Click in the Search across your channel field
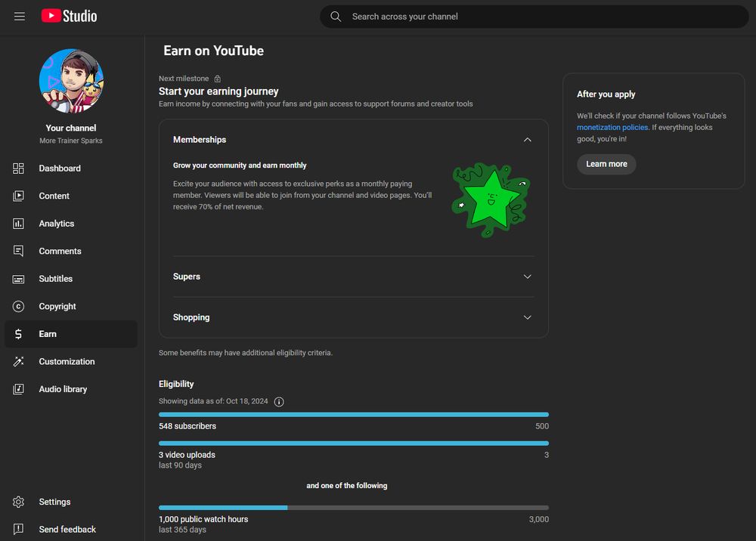756x541 pixels. click(x=534, y=17)
